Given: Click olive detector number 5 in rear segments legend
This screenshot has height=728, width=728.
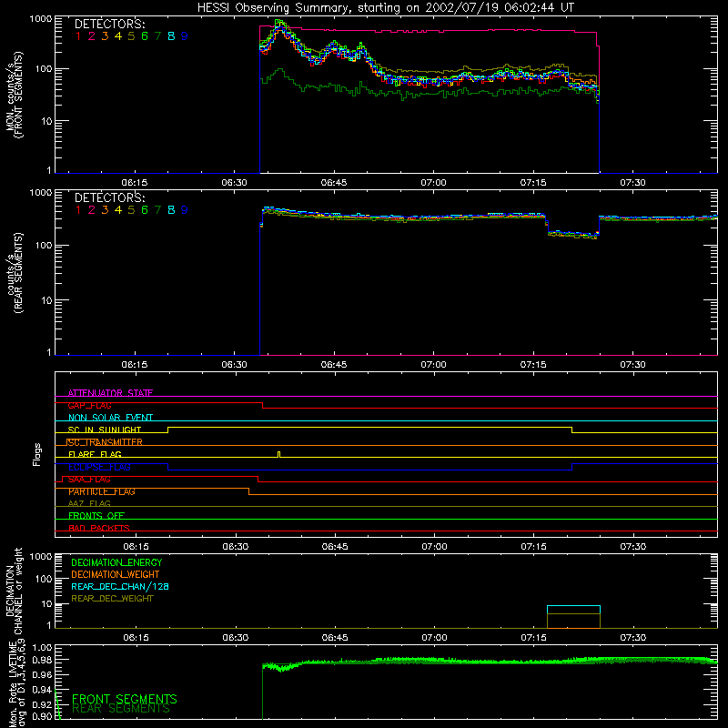Looking at the screenshot, I should pos(131,210).
